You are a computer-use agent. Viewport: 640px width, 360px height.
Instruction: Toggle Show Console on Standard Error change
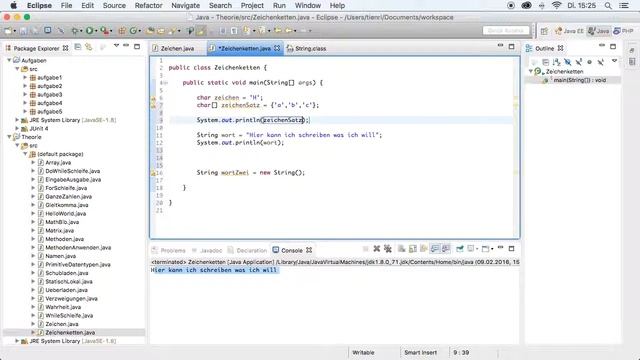446,249
